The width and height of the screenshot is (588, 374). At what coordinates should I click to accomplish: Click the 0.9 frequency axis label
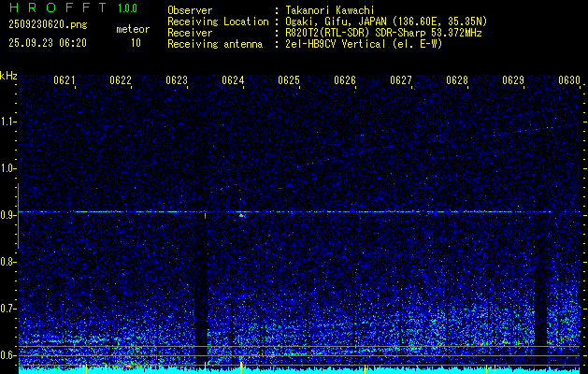click(8, 215)
